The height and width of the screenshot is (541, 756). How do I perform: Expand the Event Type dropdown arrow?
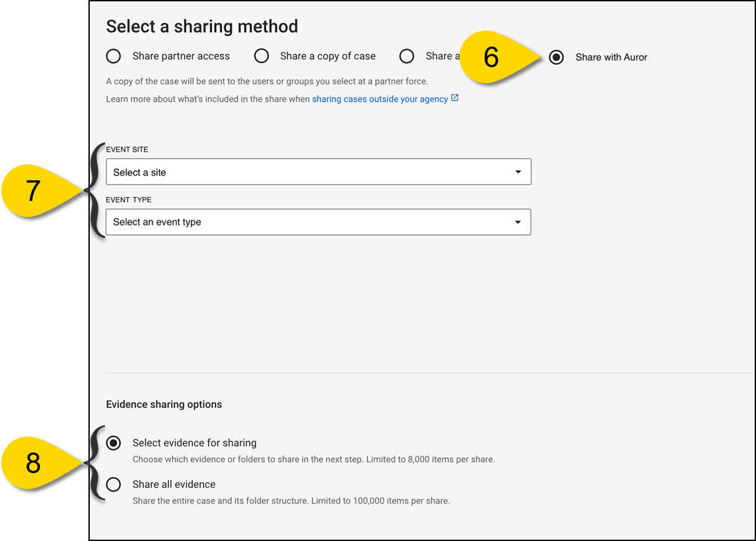tap(518, 222)
